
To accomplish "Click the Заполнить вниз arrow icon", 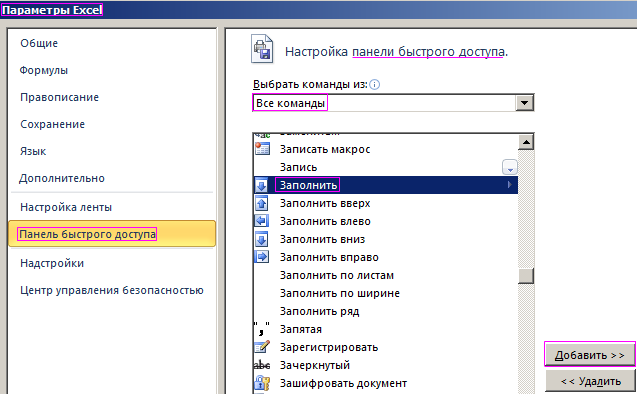I will (262, 239).
